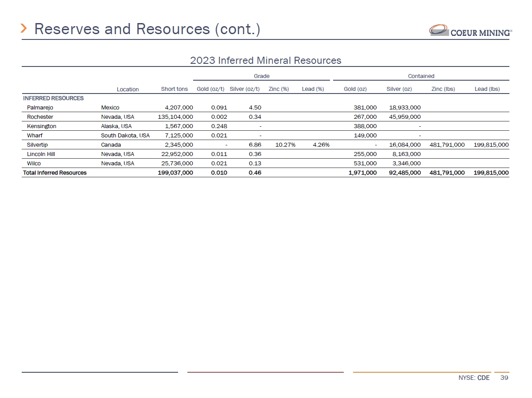Click the 'Reserves and Resources (cont.)' title
The width and height of the screenshot is (532, 398).
coord(147,29)
